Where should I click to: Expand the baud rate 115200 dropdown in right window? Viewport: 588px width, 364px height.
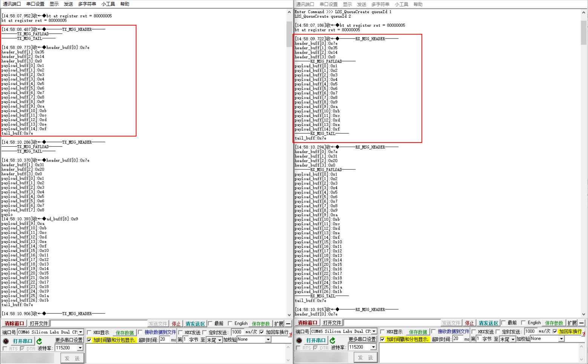373,347
